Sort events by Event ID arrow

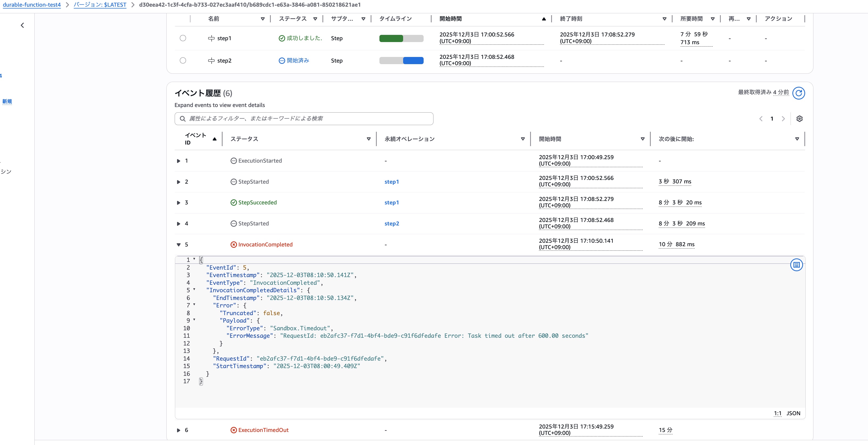coord(214,139)
